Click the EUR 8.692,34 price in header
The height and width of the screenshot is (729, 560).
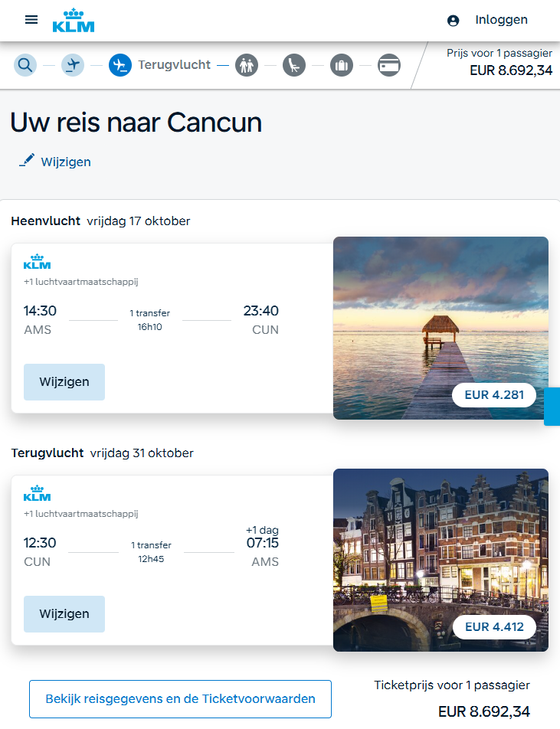tap(511, 71)
